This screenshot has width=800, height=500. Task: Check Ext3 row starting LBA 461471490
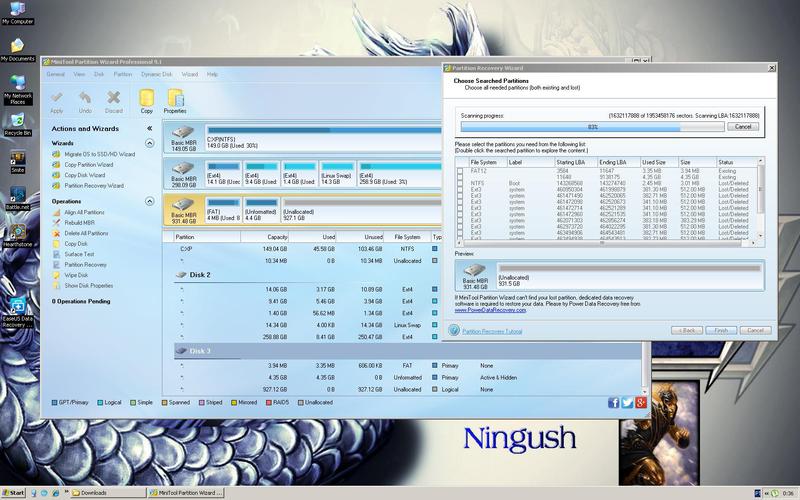[x=460, y=195]
